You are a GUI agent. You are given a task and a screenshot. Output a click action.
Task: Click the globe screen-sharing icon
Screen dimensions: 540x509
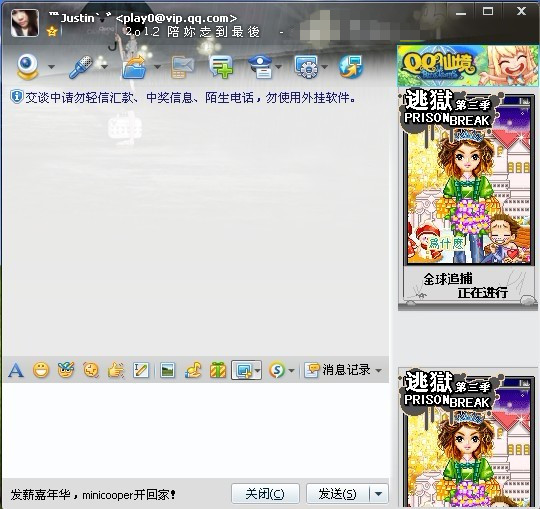point(351,67)
